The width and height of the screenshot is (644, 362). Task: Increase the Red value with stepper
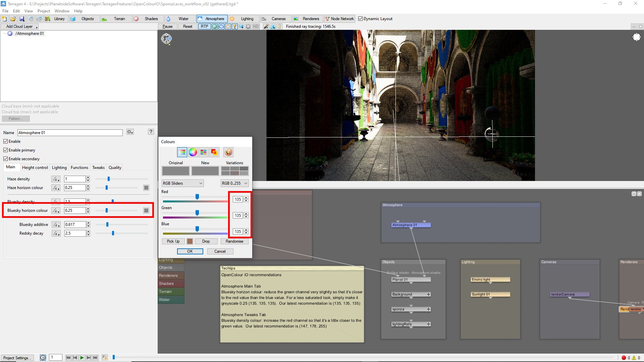[x=246, y=198]
